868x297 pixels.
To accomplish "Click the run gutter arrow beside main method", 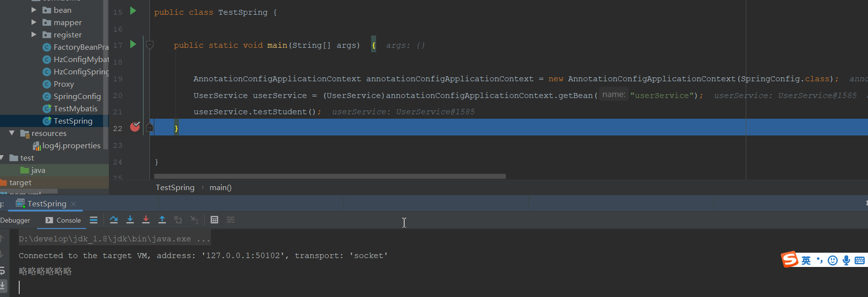I will click(x=133, y=44).
